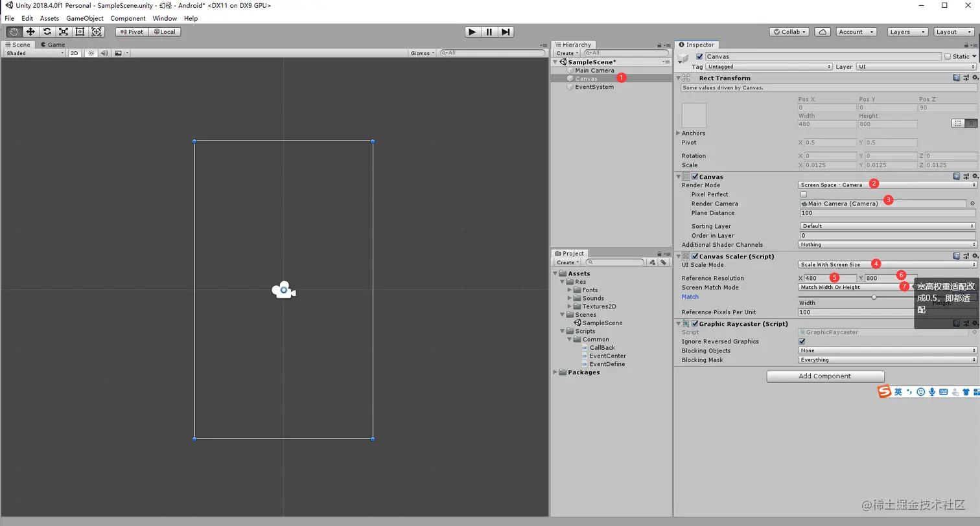The height and width of the screenshot is (526, 980).
Task: Select the Rect tool in the toolbar
Action: (x=80, y=32)
